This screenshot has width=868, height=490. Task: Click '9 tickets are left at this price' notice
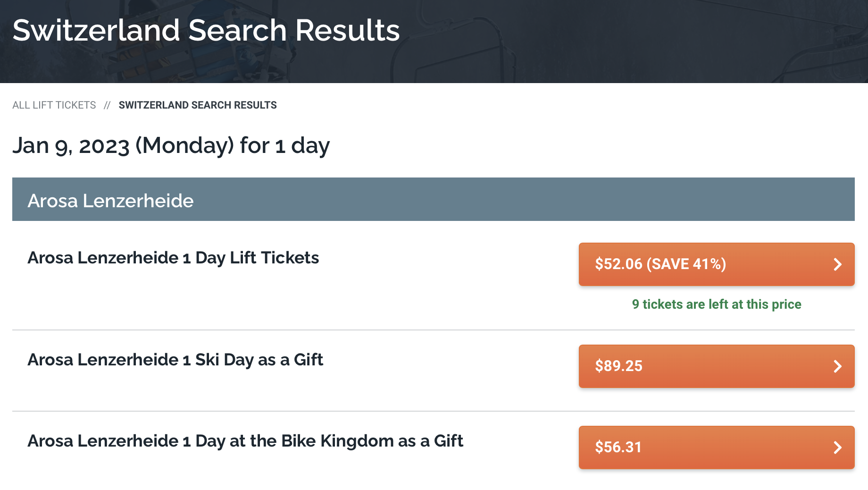(716, 304)
